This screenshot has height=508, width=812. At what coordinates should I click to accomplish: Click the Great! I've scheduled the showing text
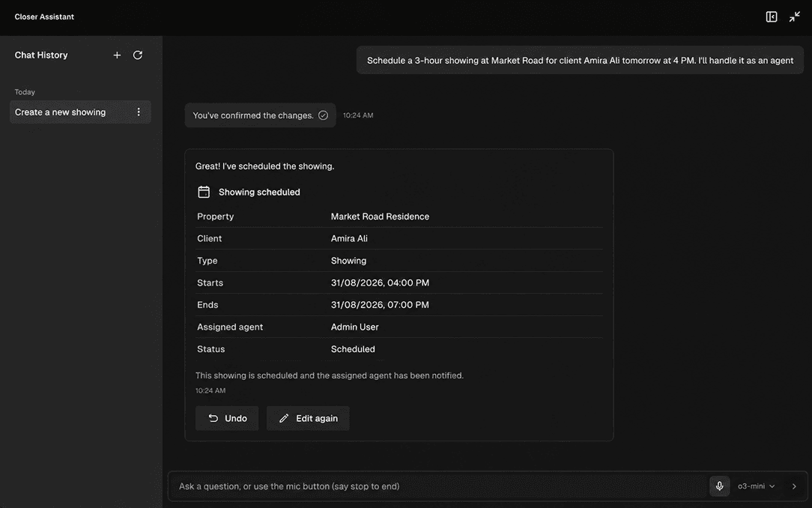click(264, 166)
